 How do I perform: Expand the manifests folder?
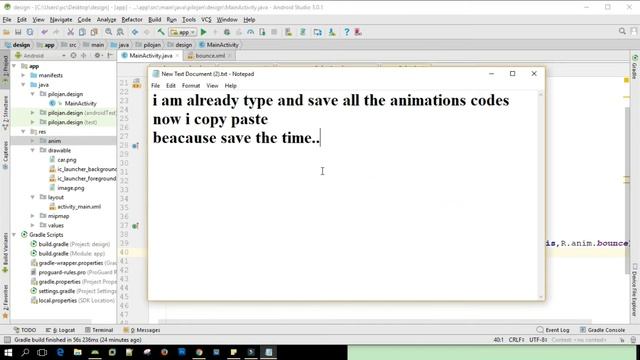23,76
